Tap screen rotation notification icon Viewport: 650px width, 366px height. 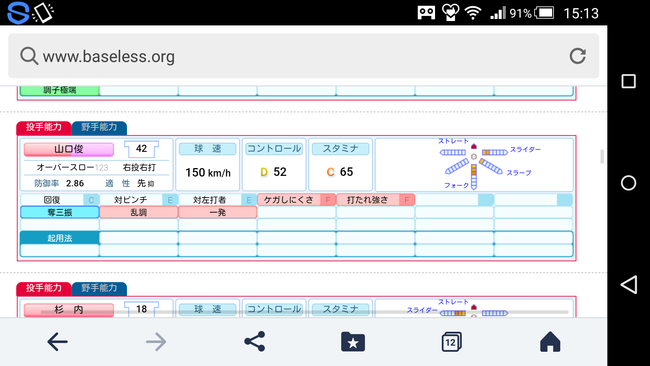(x=43, y=13)
